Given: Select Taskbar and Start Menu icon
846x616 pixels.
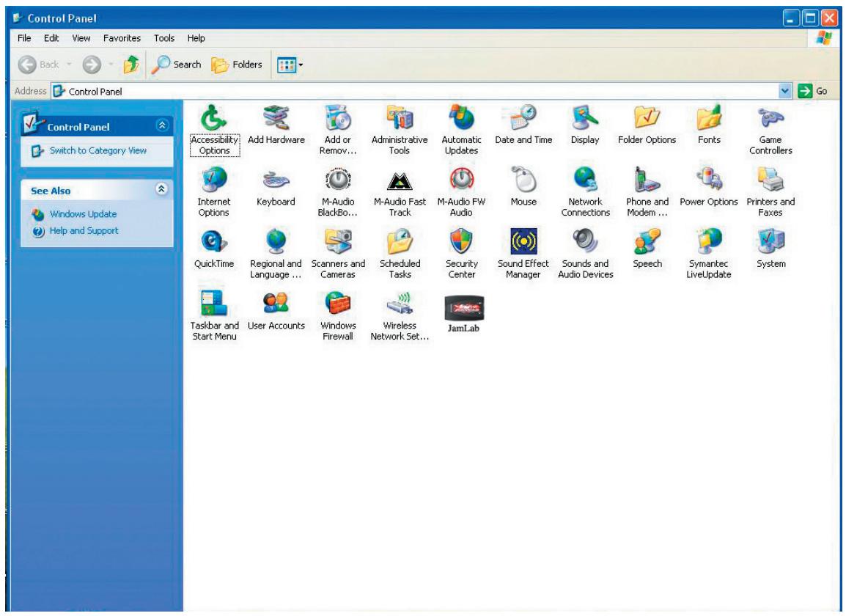Looking at the screenshot, I should tap(214, 304).
